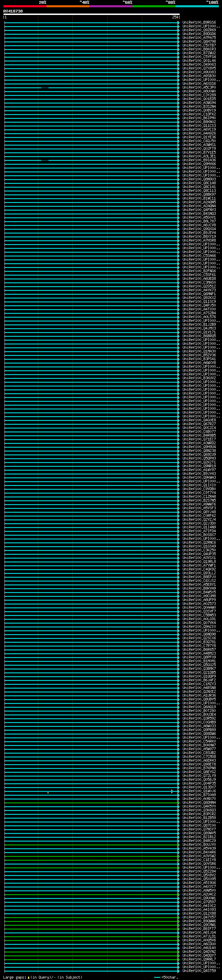Select the UniRef100_C3Y289 label
222x980 pixels.
[199, 95]
